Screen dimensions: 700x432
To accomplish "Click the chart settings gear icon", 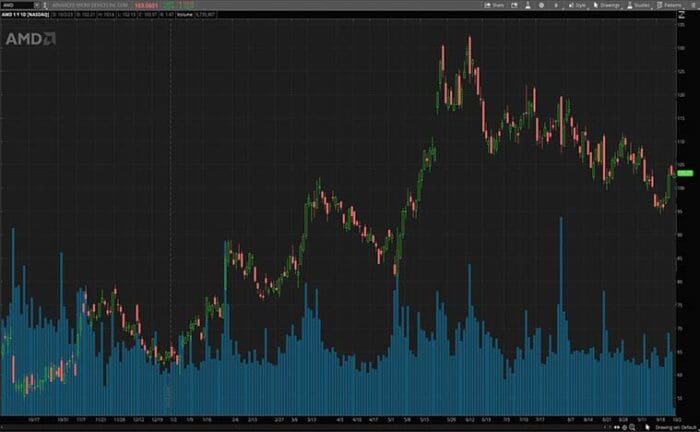I will coord(542,5).
